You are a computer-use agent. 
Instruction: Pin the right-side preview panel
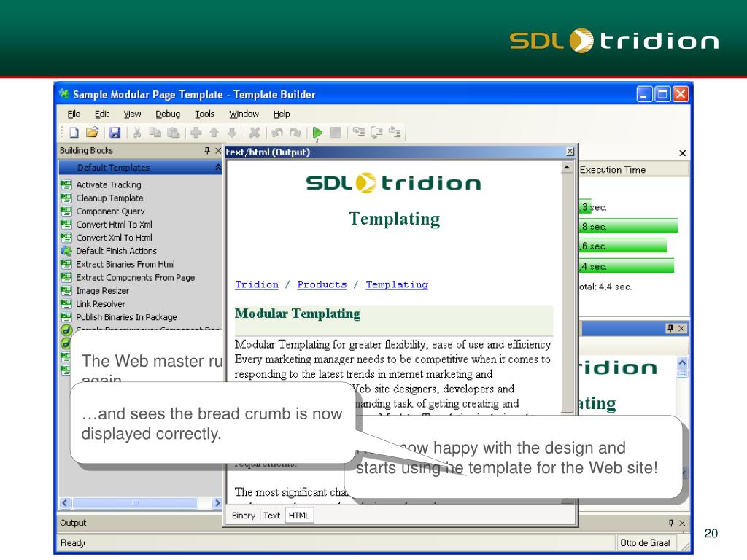(670, 328)
